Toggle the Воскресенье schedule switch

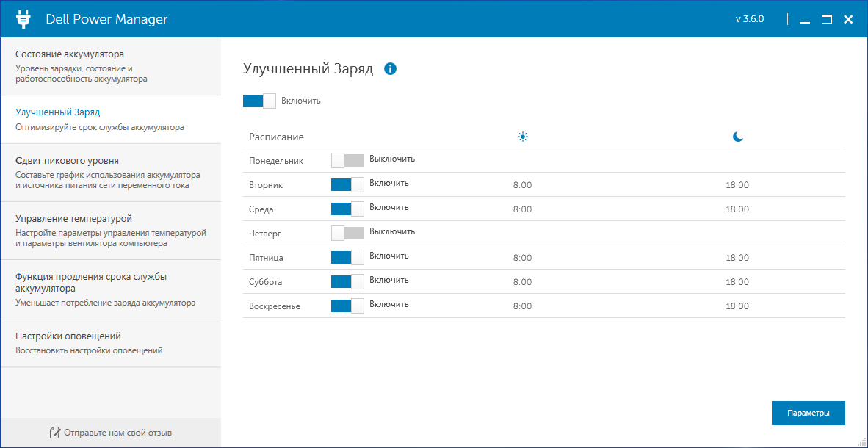(347, 306)
